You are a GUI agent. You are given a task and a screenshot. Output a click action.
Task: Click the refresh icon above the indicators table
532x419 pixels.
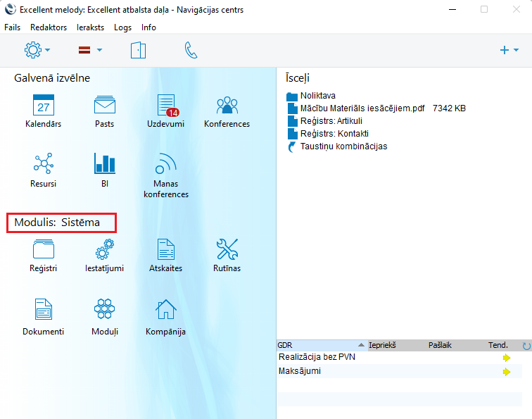click(526, 346)
